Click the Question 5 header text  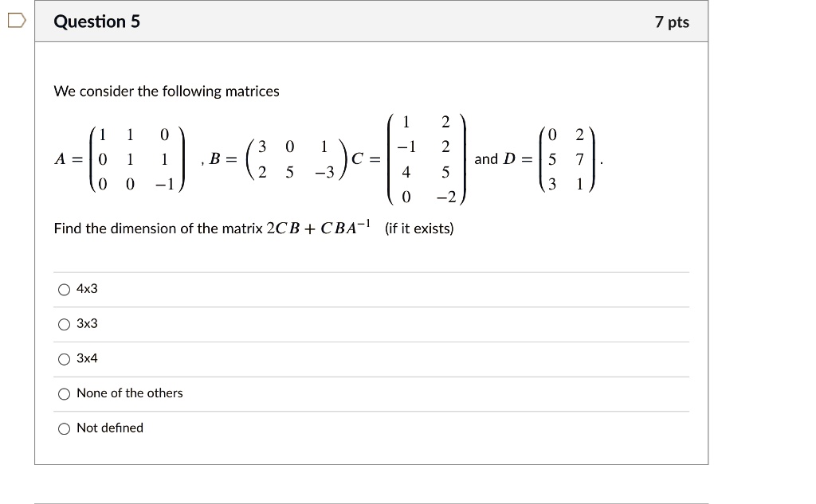[97, 21]
